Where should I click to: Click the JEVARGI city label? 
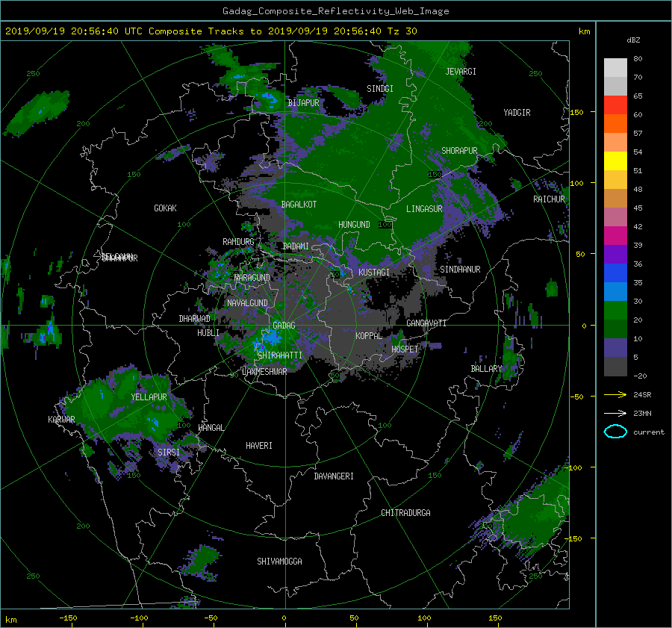click(x=461, y=72)
